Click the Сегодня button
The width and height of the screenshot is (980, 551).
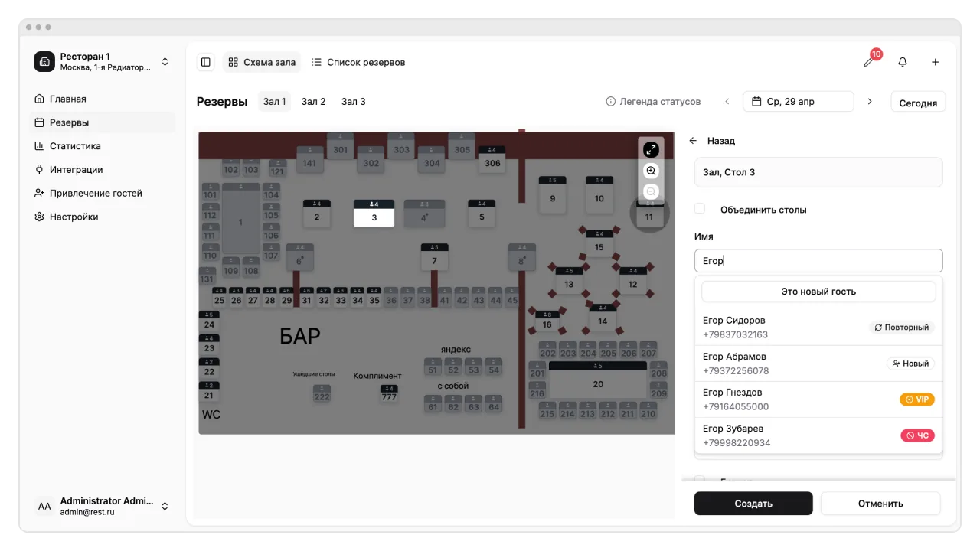[x=918, y=103]
